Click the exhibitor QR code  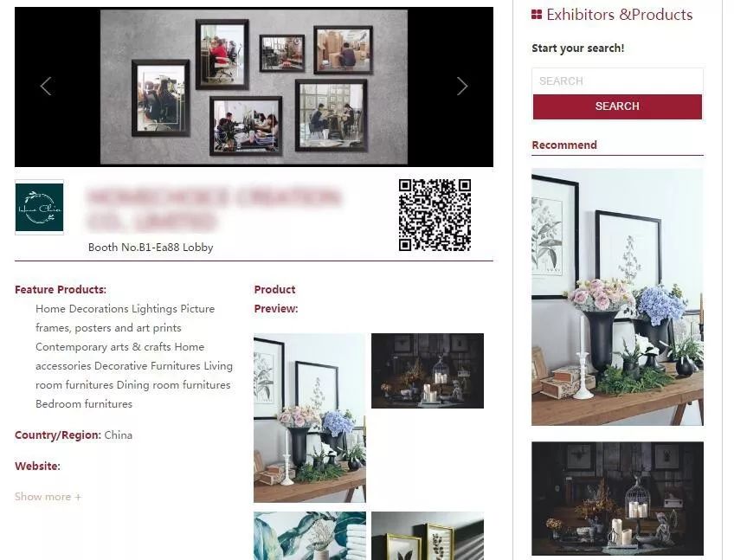(x=435, y=215)
